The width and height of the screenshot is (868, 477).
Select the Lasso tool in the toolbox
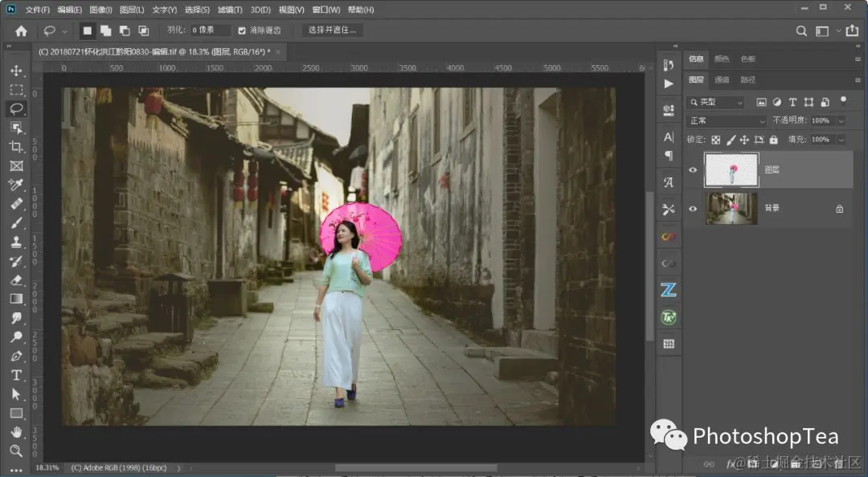[16, 108]
